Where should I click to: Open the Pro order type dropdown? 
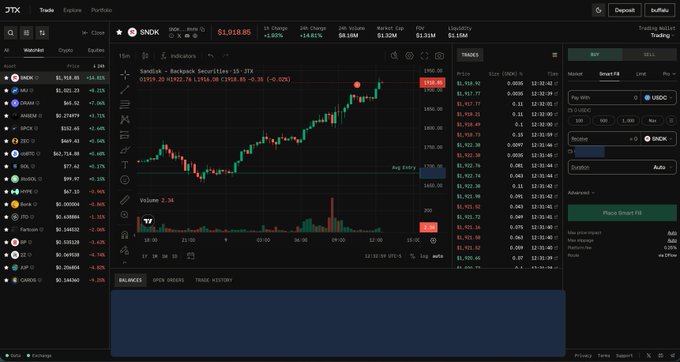coord(669,74)
